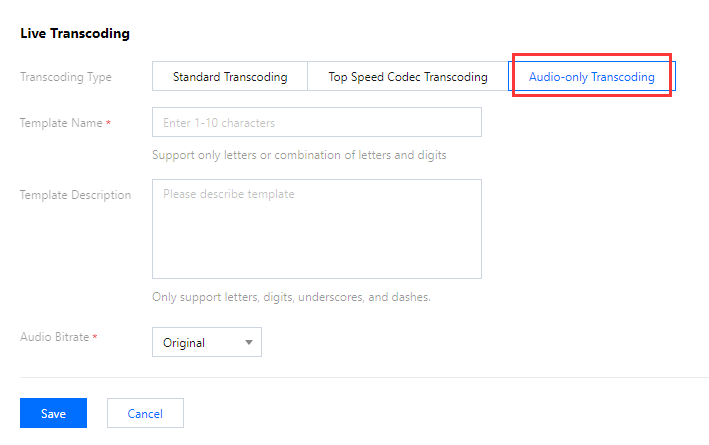Choose the Audio-only Transcoding tab
709x445 pixels.
pos(591,77)
